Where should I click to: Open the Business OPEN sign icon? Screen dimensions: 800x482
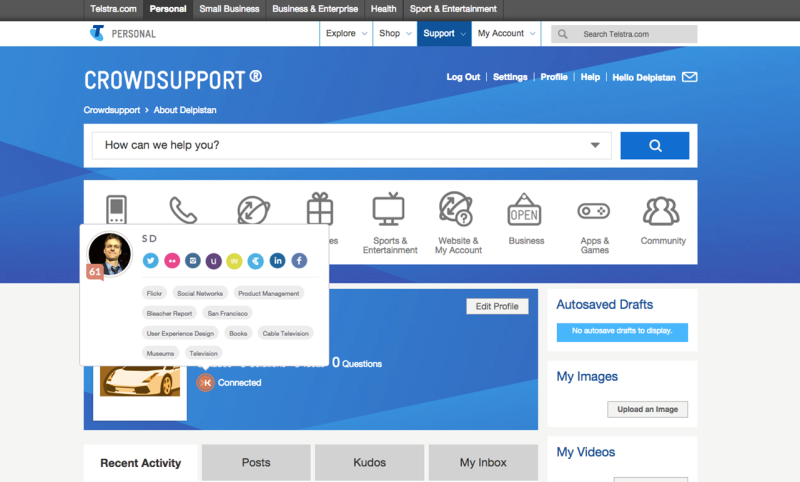[524, 210]
